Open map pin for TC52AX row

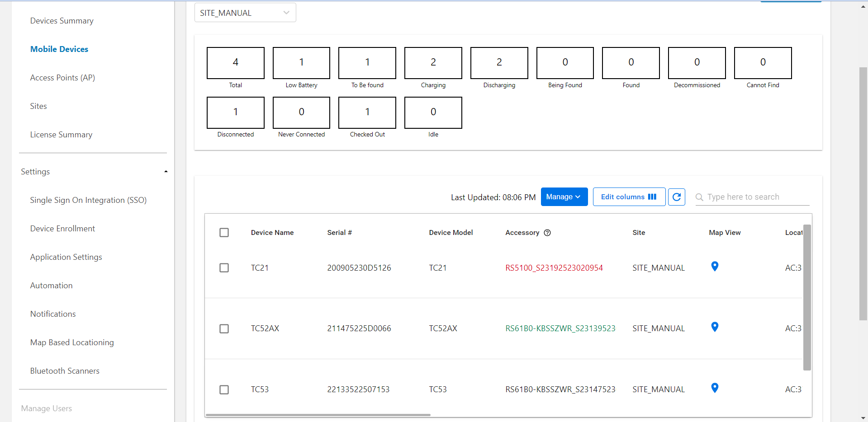715,327
